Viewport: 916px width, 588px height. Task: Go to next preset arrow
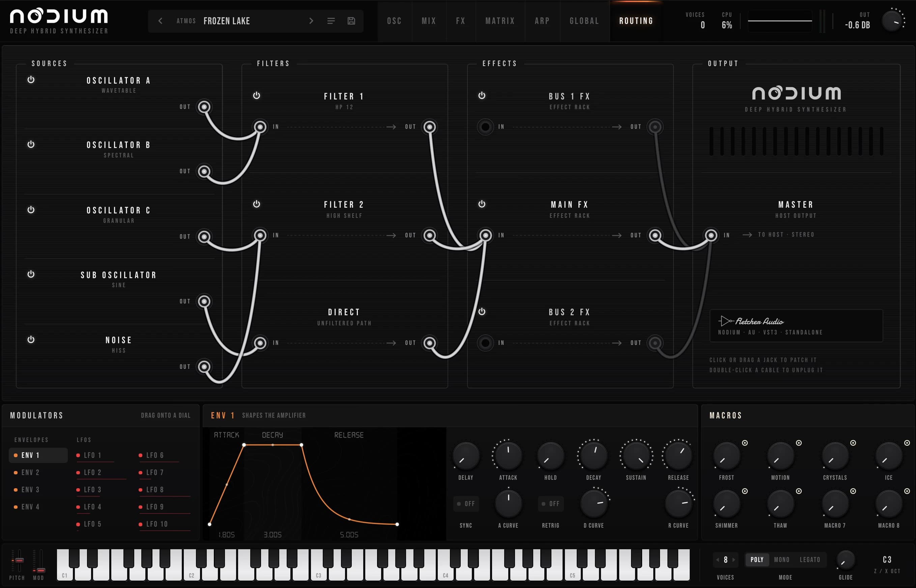[x=311, y=21]
